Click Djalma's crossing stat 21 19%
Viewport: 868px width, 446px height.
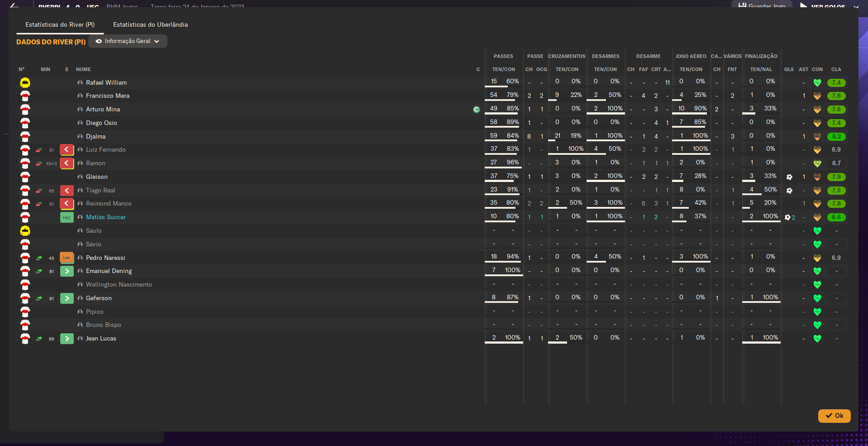point(567,135)
